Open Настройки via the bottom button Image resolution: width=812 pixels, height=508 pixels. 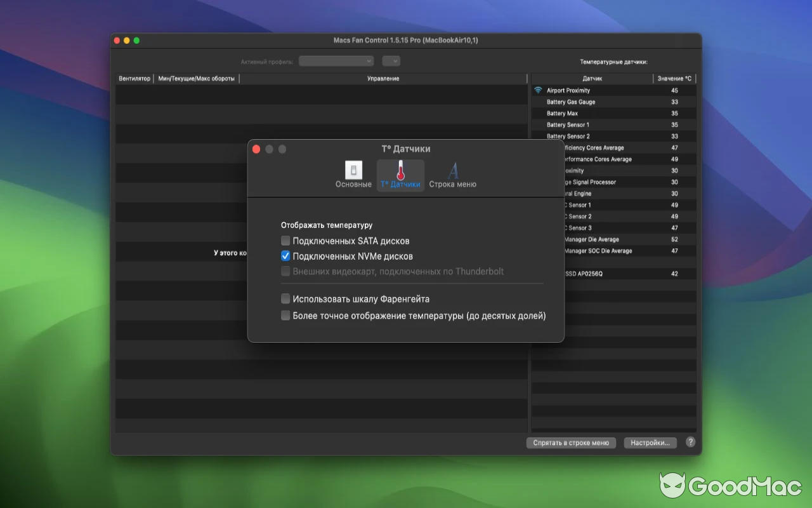point(650,442)
